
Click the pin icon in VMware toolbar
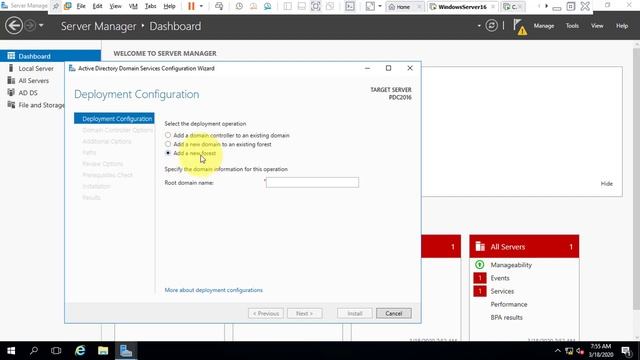(x=56, y=6)
